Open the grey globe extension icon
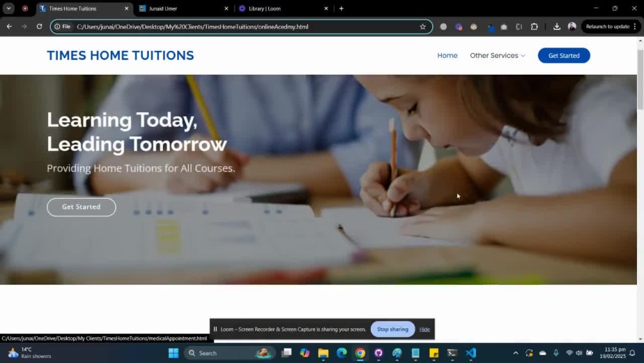Screen dimensions: 644x363 (x=443, y=26)
